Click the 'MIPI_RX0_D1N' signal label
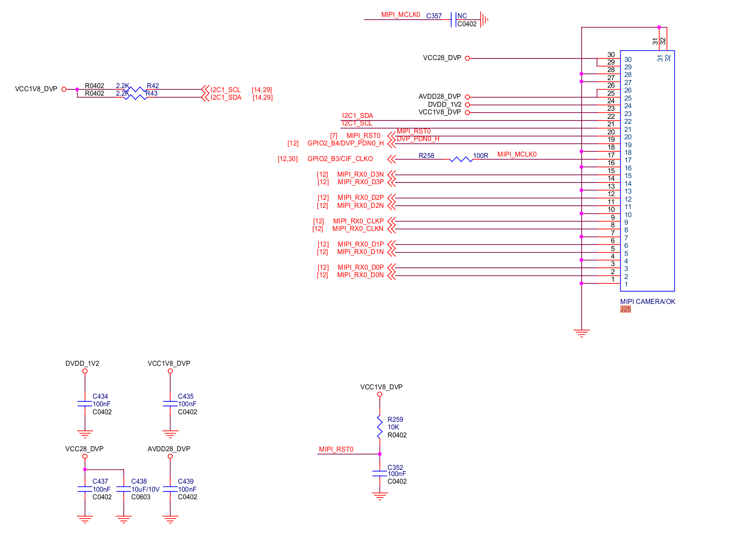 [x=360, y=252]
